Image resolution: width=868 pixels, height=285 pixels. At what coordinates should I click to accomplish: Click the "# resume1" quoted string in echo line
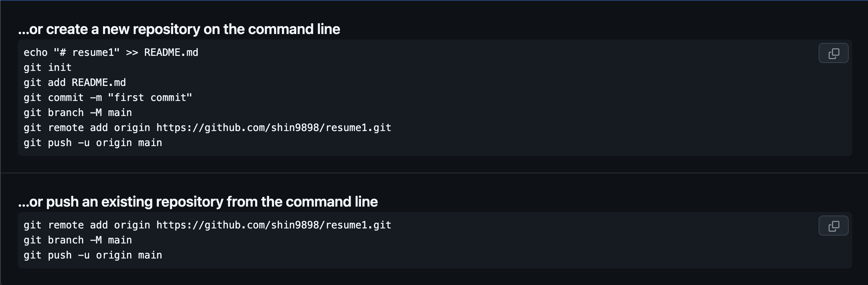87,53
